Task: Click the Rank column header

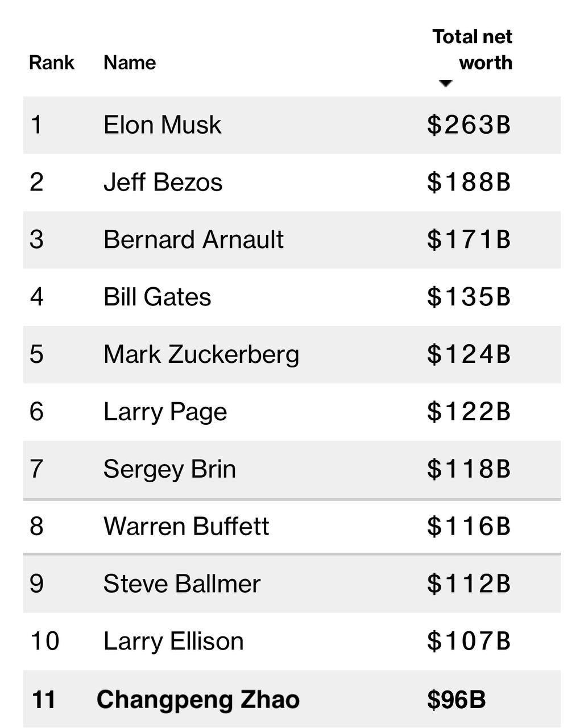Action: 52,62
